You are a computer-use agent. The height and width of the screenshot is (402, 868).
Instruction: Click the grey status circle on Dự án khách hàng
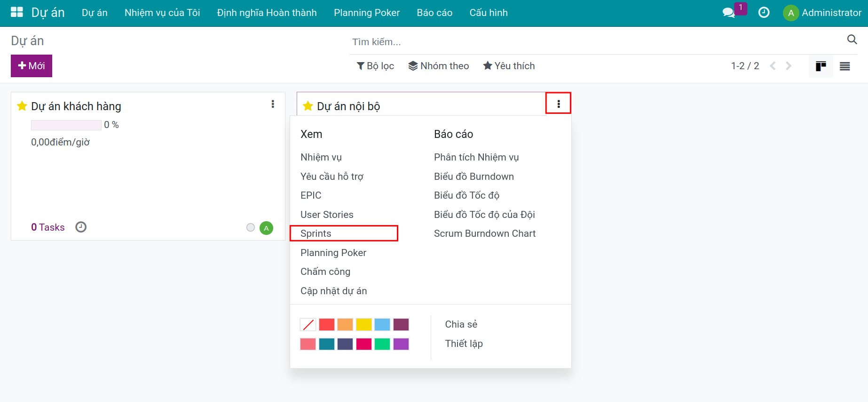point(251,228)
